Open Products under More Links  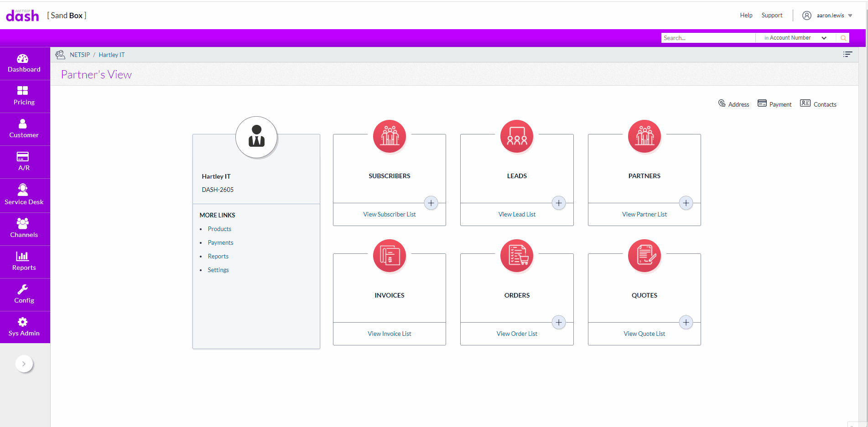pos(219,229)
